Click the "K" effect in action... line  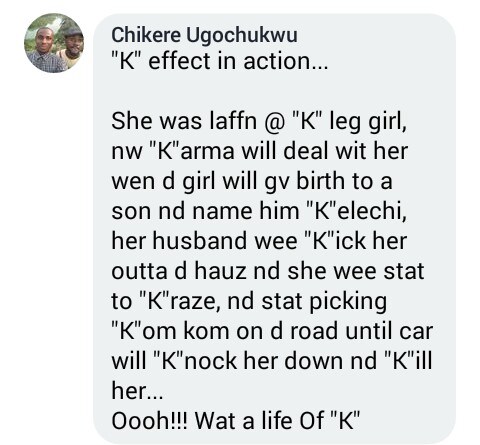coord(220,61)
